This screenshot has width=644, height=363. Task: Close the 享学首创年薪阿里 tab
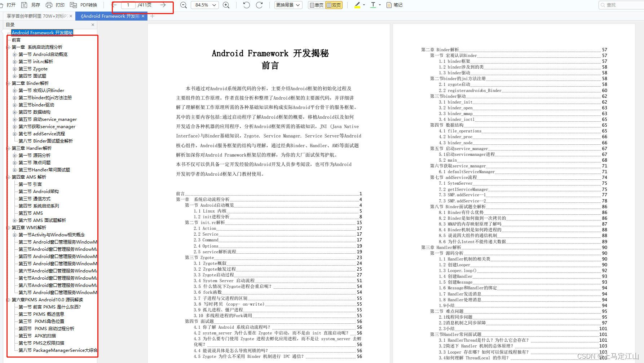(x=71, y=16)
